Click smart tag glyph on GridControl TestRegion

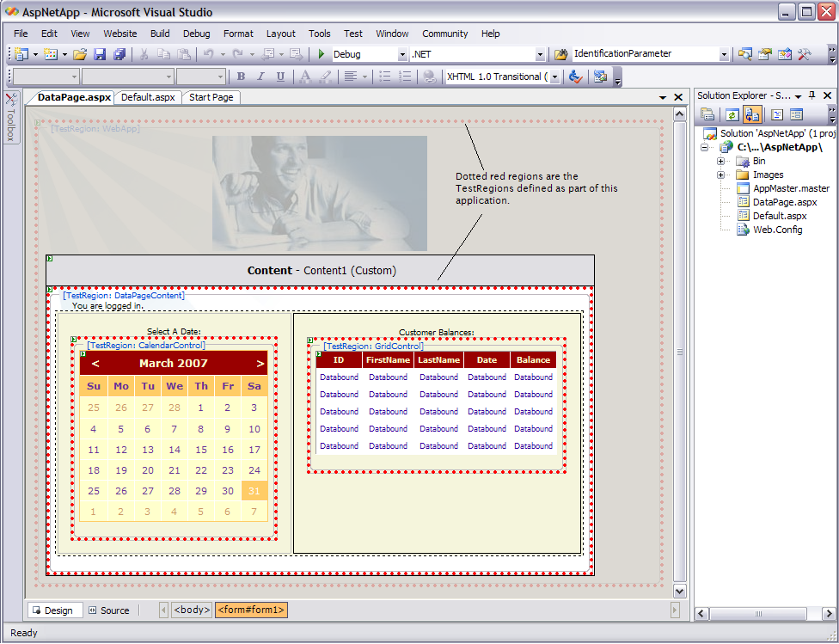[x=309, y=340]
